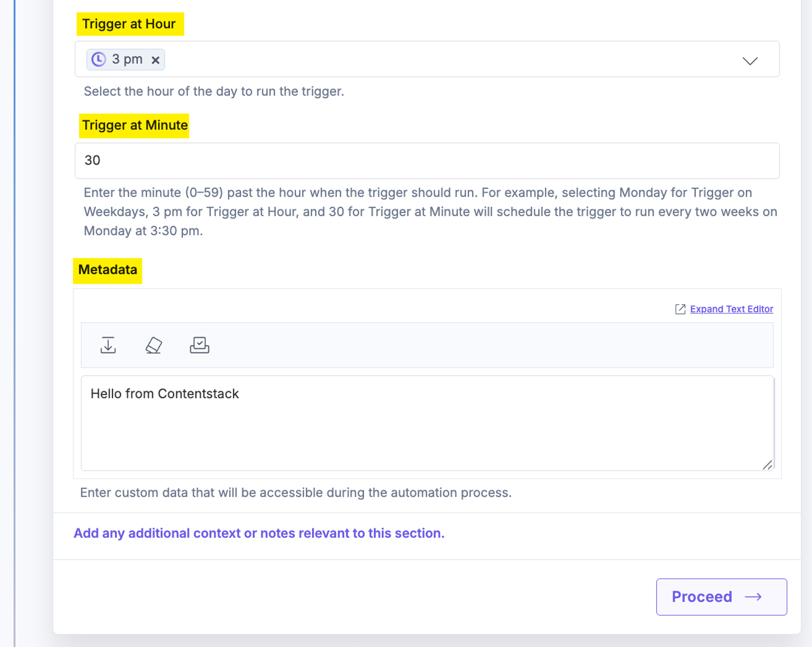Select the 3 pm chip in hour field

pyautogui.click(x=125, y=59)
